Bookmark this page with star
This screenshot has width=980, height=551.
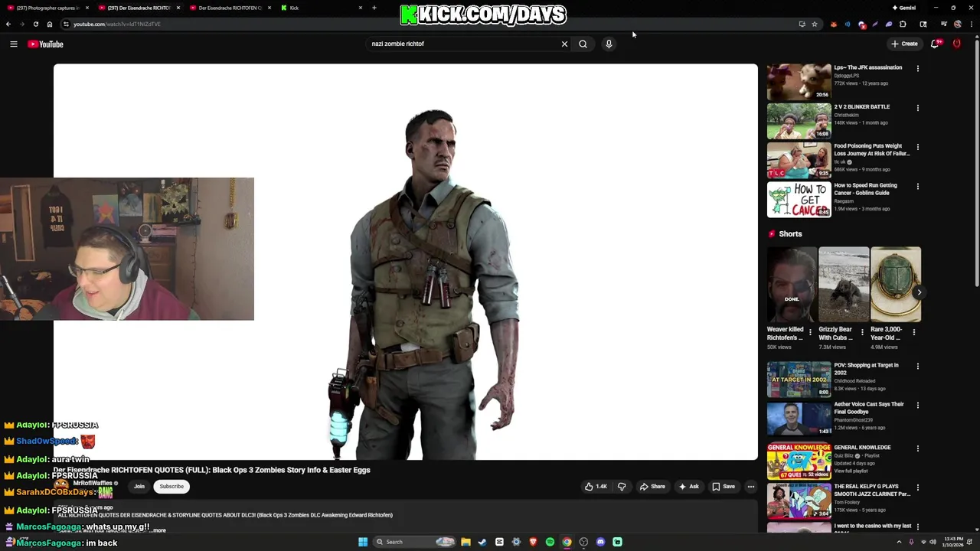(x=815, y=24)
